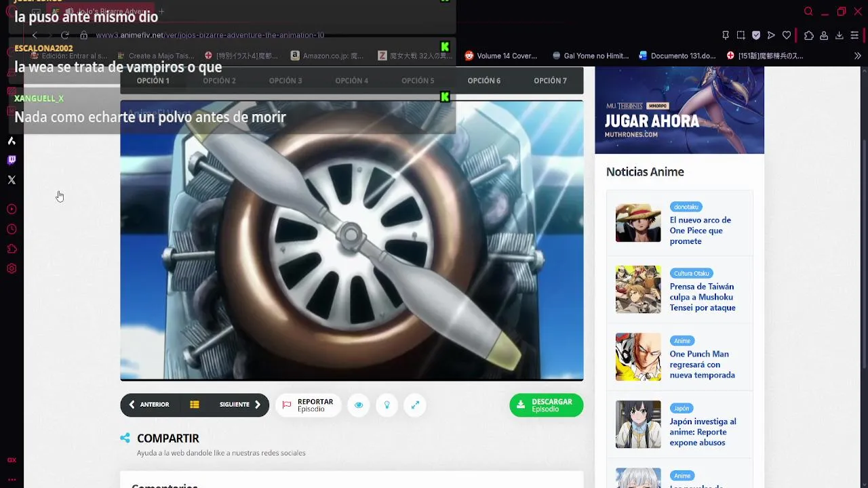The width and height of the screenshot is (868, 488).
Task: Open GX Corner icon at sidebar bottom
Action: point(12,460)
